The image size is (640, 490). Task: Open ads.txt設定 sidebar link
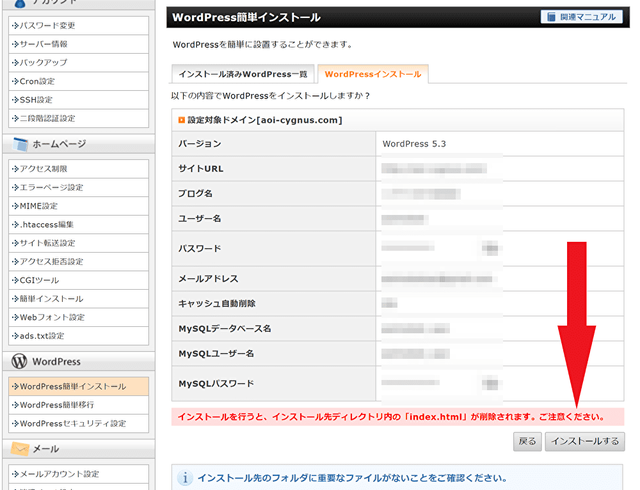point(78,336)
